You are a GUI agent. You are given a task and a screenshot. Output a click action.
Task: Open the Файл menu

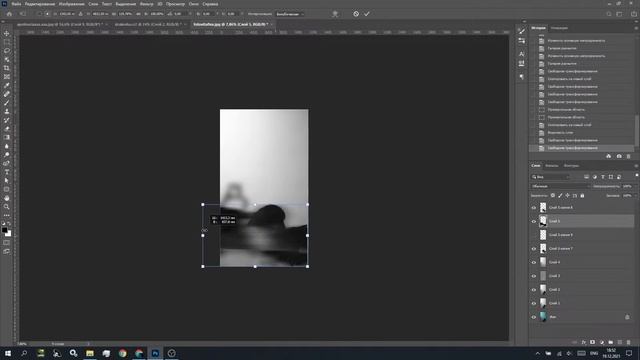(16, 4)
